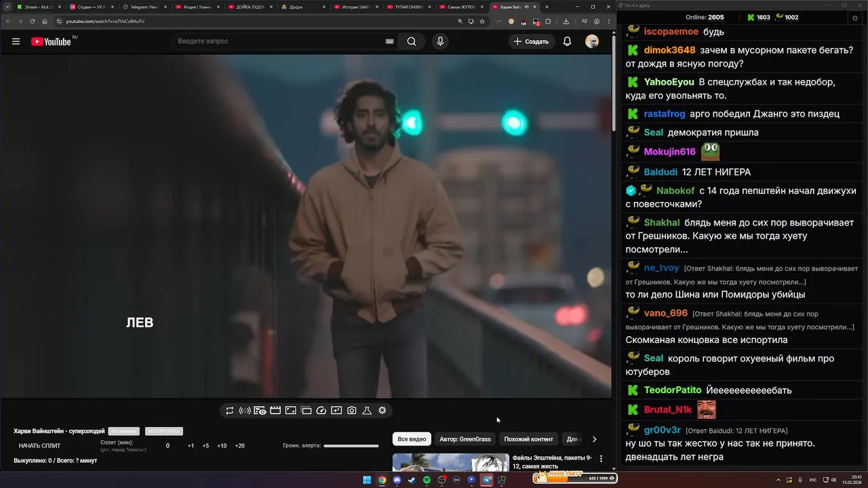Screen dimensions: 868x488
Task: Toggle the loop playback icon below the video
Action: (x=230, y=411)
